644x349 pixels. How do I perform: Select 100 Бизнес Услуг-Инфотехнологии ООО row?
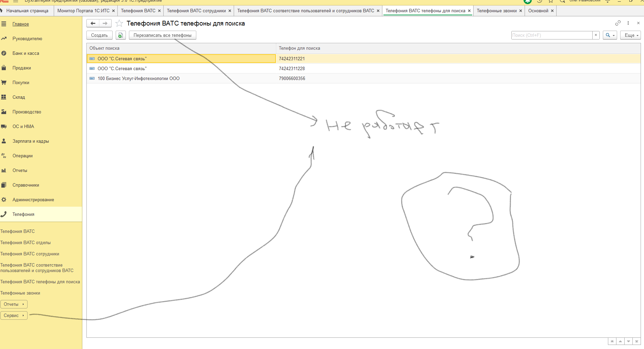364,78
